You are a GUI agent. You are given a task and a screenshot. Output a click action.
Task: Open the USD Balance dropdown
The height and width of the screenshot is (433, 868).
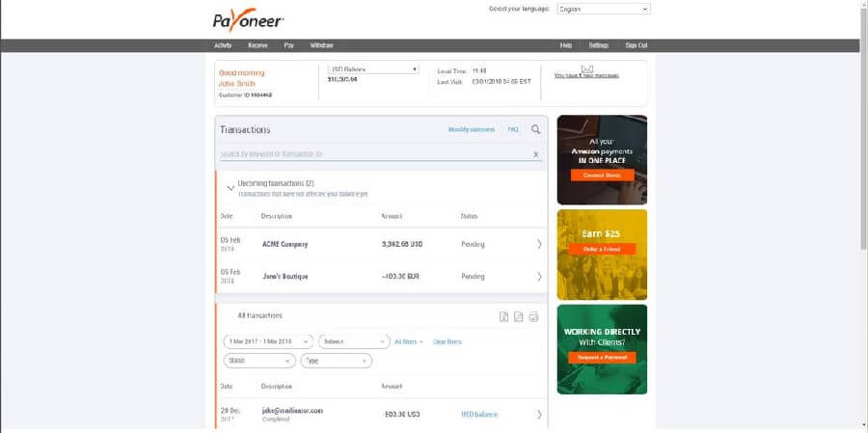coord(373,69)
